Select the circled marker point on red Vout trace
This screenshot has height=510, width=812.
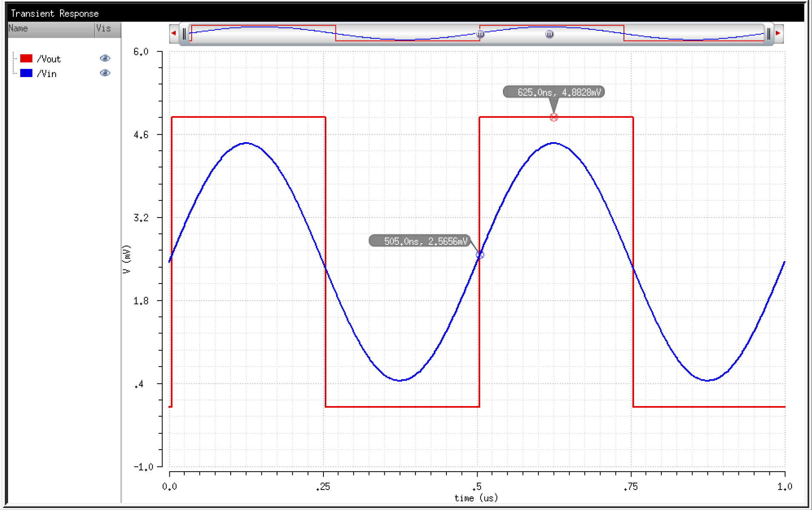553,118
